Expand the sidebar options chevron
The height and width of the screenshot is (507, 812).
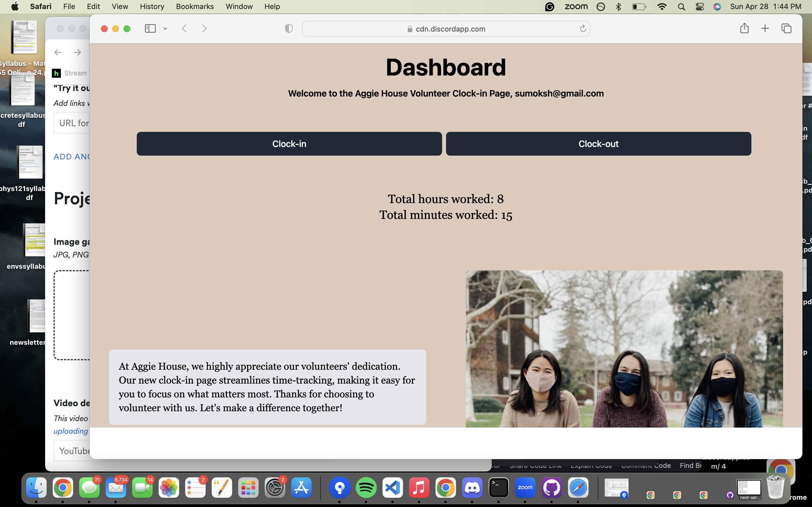pos(165,29)
